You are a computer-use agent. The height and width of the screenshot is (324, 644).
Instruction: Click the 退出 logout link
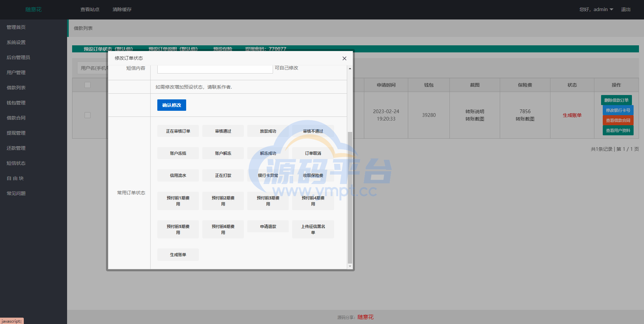(626, 9)
